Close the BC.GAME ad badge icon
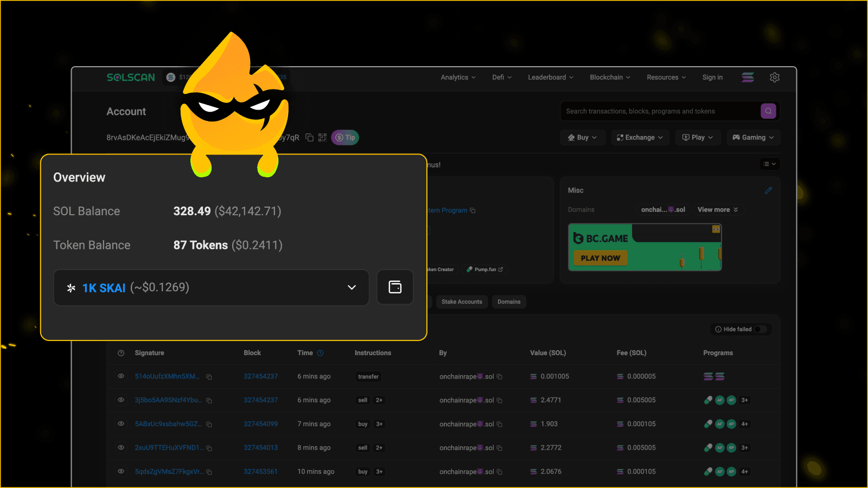This screenshot has width=868, height=488. (716, 229)
